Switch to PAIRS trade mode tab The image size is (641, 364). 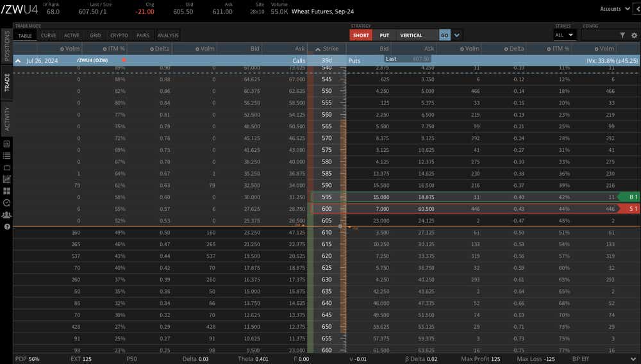143,35
